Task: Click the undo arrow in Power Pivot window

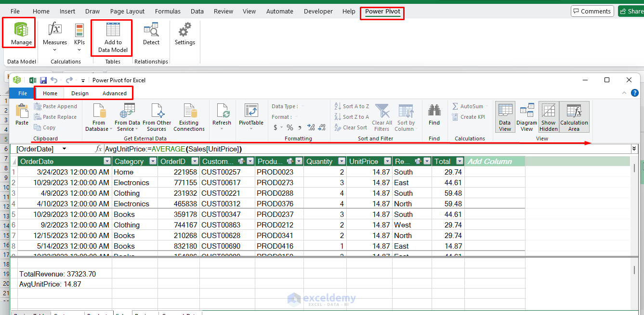Action: [54, 80]
